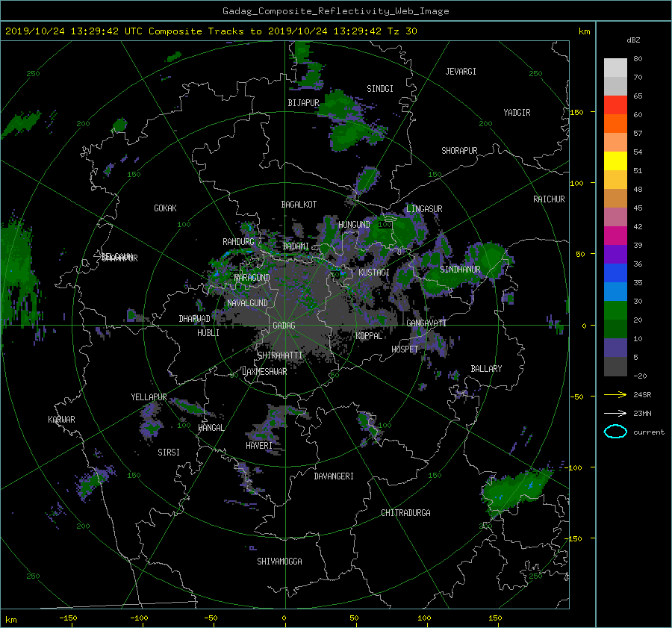The width and height of the screenshot is (672, 628).
Task: Click the SINDHANUR city label
Action: 460,270
